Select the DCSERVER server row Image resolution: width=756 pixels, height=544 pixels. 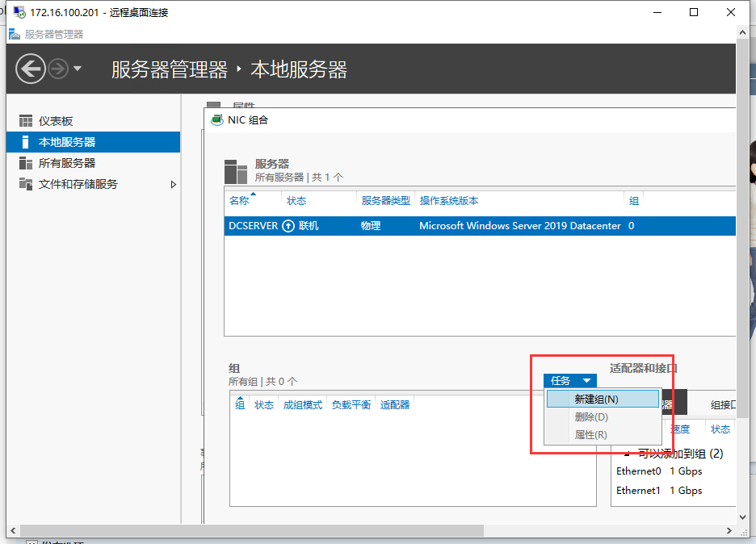pyautogui.click(x=480, y=226)
